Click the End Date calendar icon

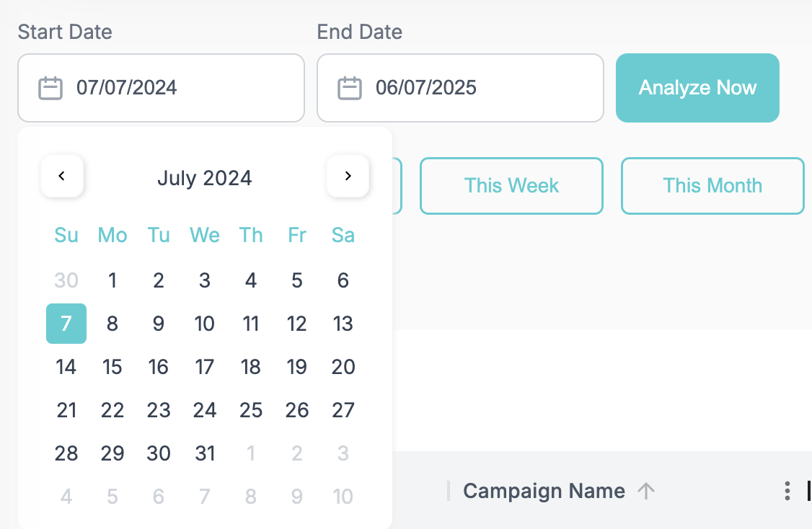coord(350,88)
